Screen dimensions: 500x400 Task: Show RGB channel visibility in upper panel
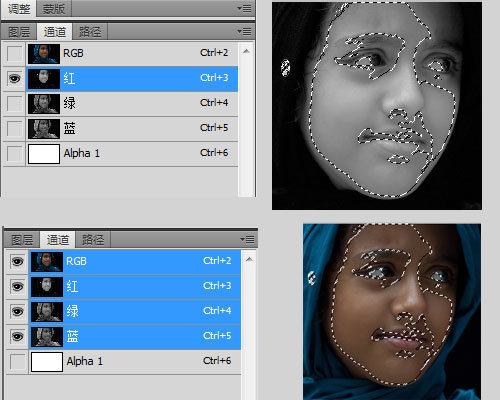14,54
